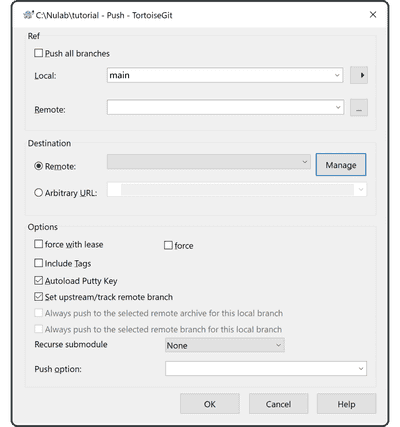
Task: Click the Always push to selected remote archive checkbox
Action: [x=39, y=313]
